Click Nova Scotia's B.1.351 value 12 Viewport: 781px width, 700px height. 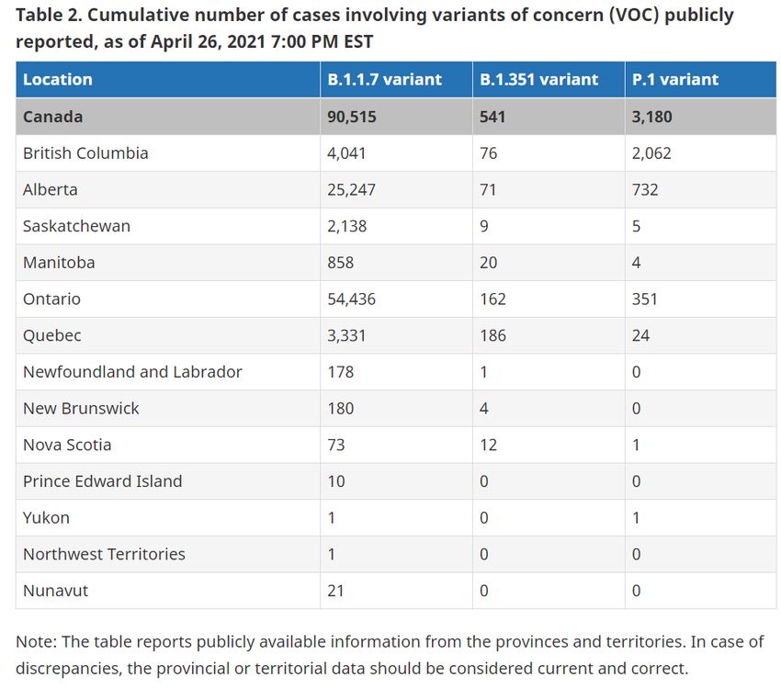(x=488, y=445)
